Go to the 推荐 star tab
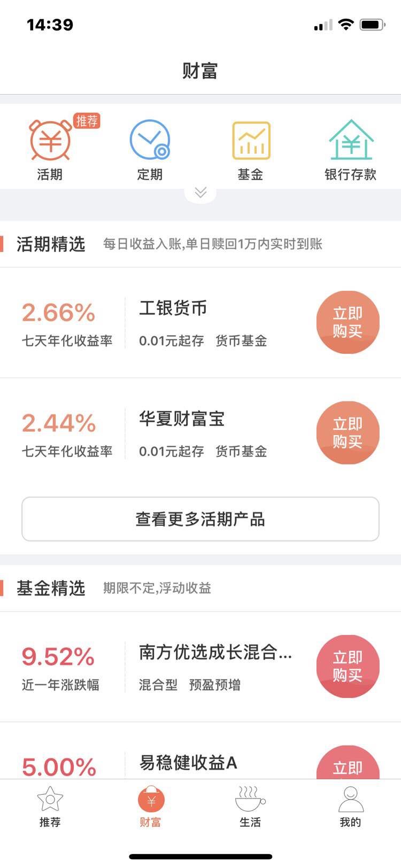 (x=50, y=806)
